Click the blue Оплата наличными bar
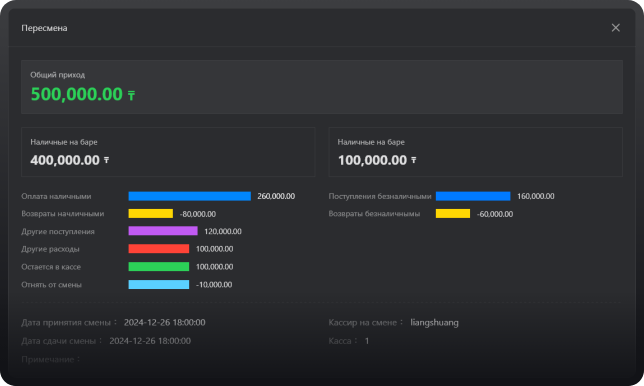Screen dimensions: 644x386 189,196
